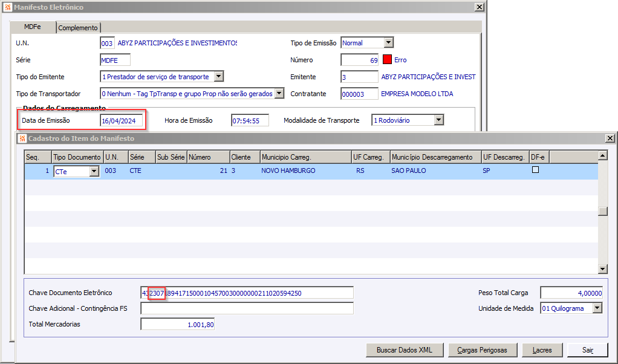This screenshot has height=364, width=618.
Task: Click the Tipo Documento column header
Action: 77,157
